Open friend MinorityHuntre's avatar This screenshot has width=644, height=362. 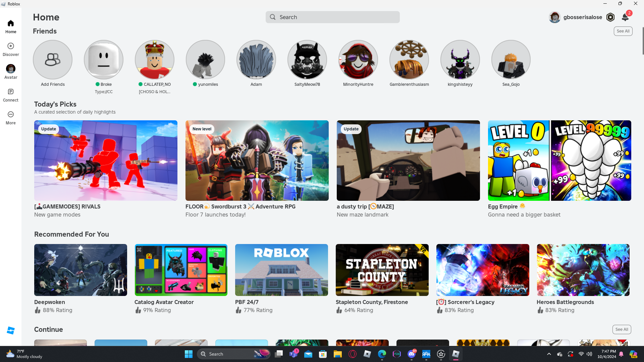pyautogui.click(x=358, y=60)
